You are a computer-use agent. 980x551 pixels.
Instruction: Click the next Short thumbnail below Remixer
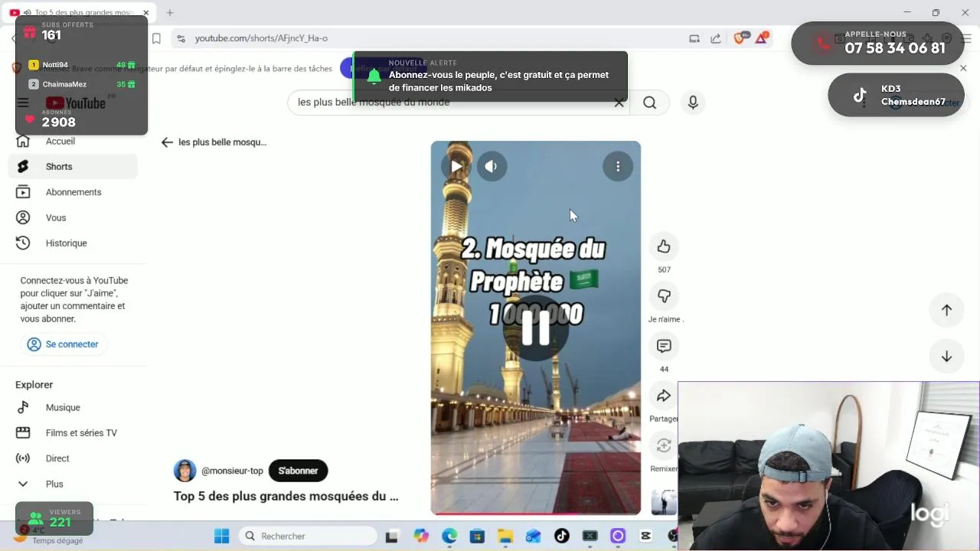pyautogui.click(x=664, y=503)
